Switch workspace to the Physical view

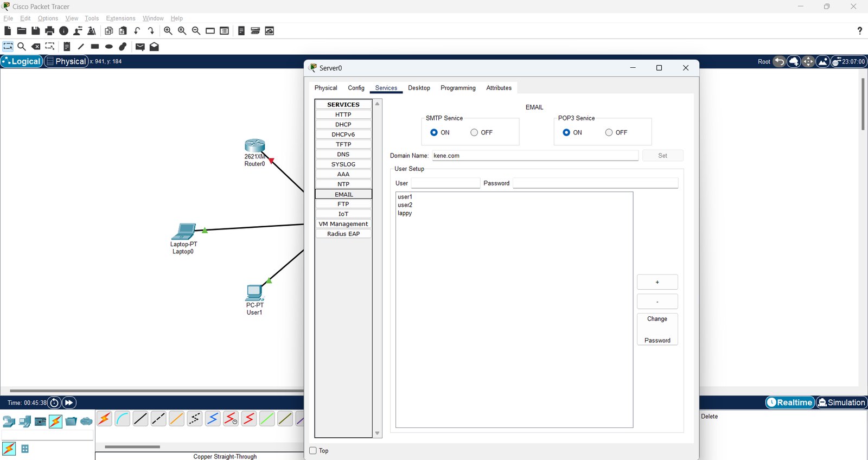66,61
